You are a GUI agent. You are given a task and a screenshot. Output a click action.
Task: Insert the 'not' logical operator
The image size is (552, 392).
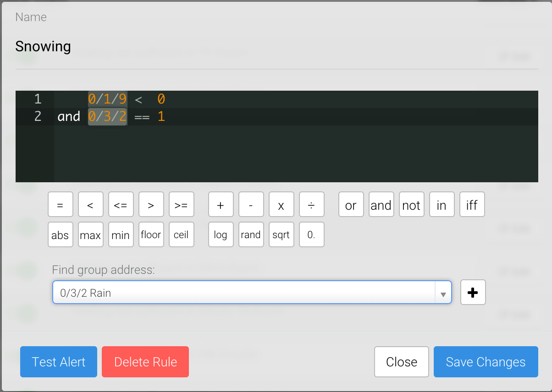(x=411, y=204)
